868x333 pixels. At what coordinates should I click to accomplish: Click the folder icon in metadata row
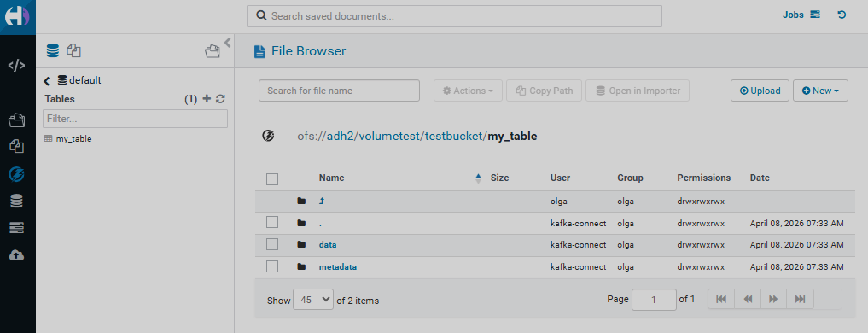301,266
